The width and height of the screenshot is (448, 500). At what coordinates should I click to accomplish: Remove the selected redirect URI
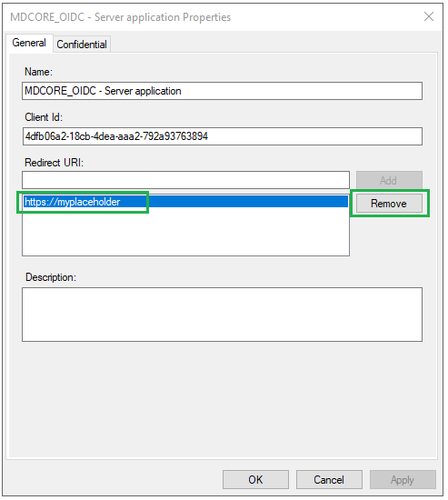[x=389, y=204]
